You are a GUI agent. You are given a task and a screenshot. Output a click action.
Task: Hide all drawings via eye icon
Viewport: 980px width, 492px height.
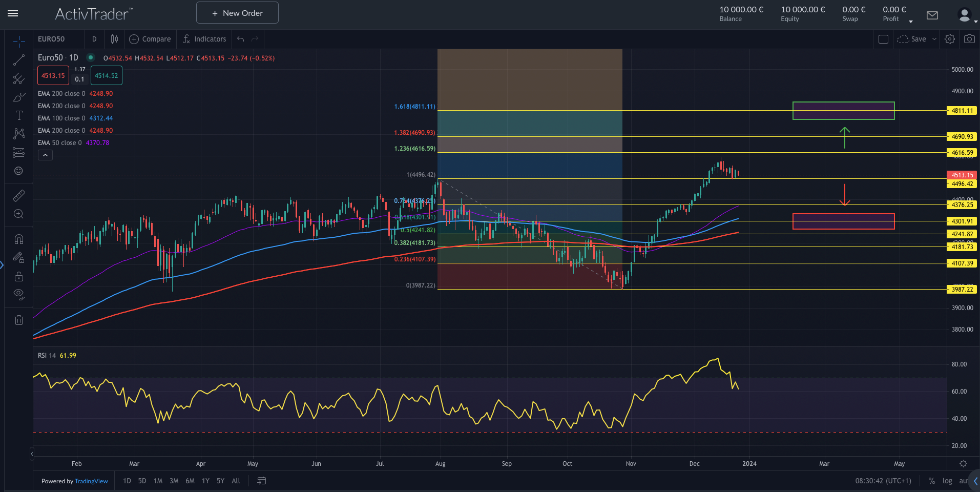click(x=19, y=294)
